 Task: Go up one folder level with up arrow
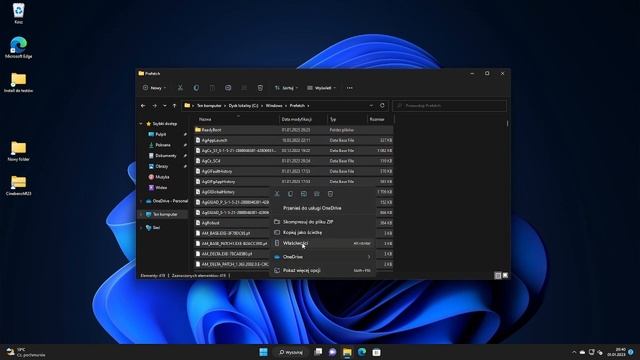pyautogui.click(x=174, y=106)
